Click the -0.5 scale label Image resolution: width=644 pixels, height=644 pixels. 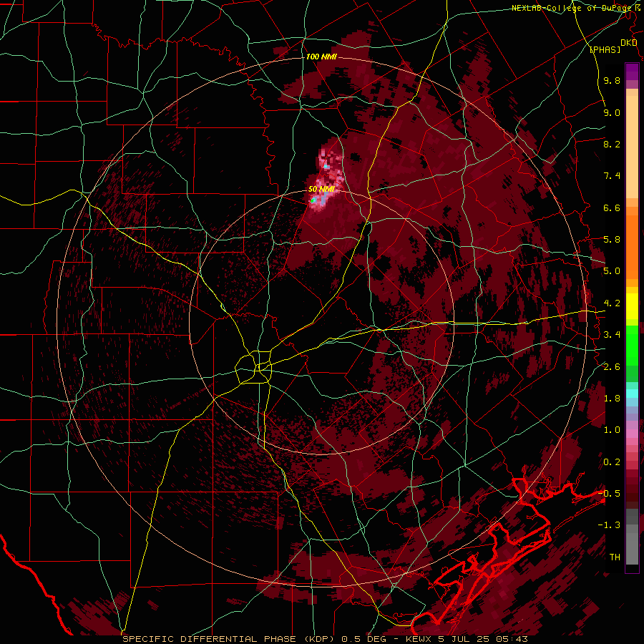click(x=609, y=494)
